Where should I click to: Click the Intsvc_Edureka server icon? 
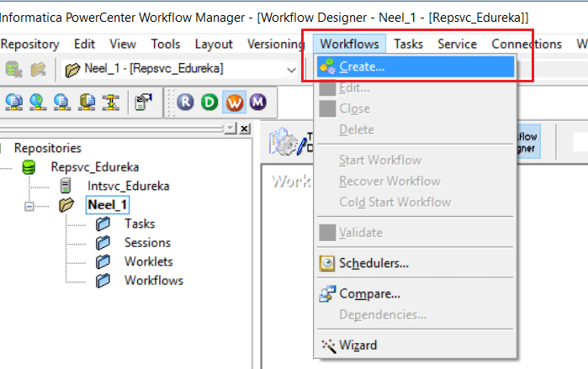point(66,186)
